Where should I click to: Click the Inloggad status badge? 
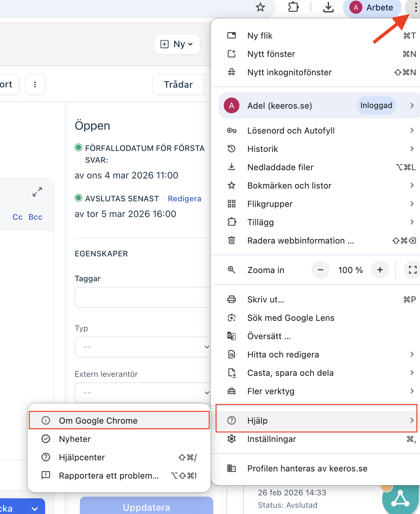point(376,105)
